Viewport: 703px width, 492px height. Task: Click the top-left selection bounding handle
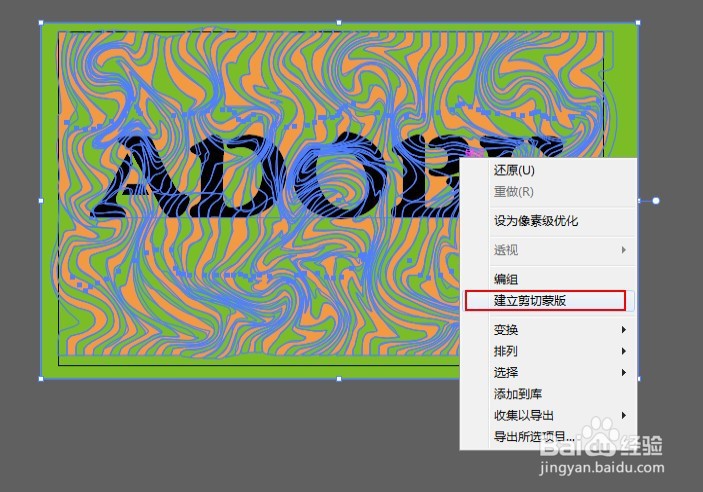coord(41,22)
